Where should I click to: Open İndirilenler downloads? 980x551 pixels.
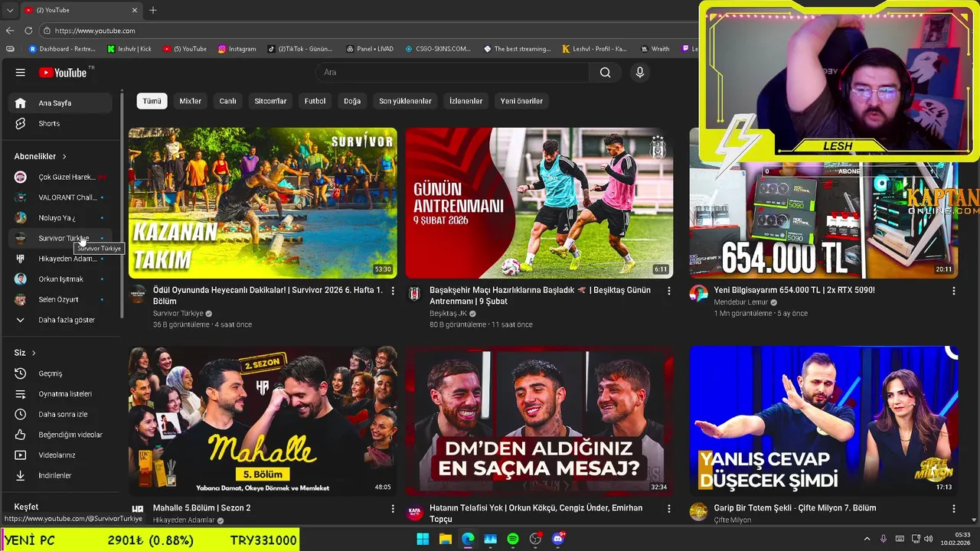pos(60,475)
